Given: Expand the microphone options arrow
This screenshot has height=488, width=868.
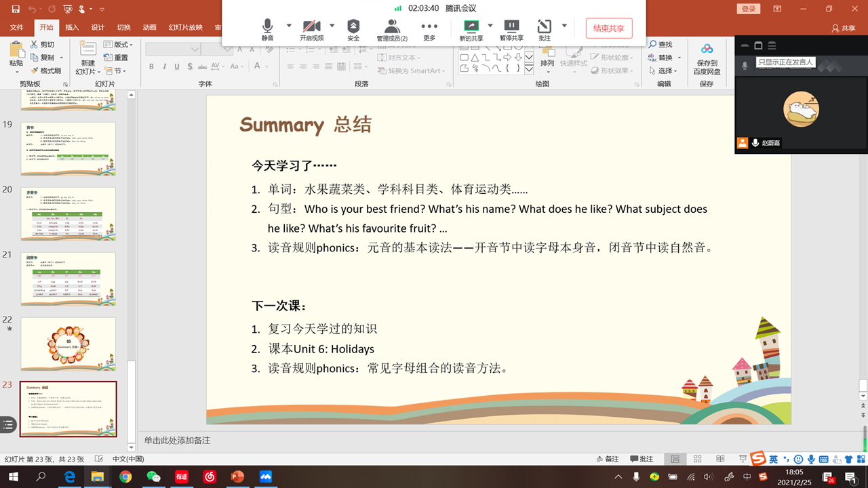Looking at the screenshot, I should coord(289,26).
